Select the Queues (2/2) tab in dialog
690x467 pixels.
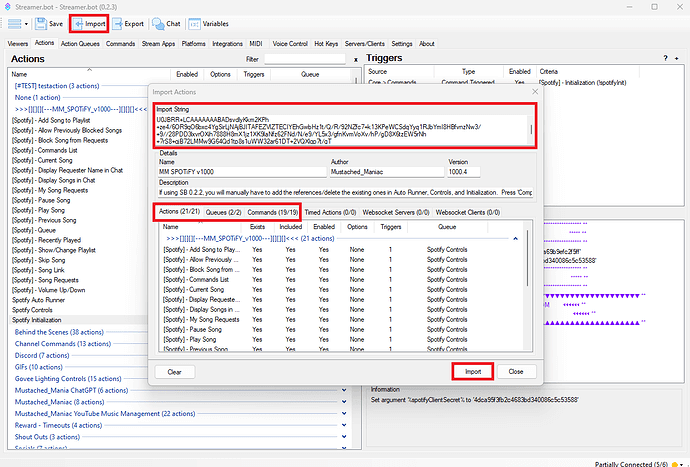pos(221,213)
